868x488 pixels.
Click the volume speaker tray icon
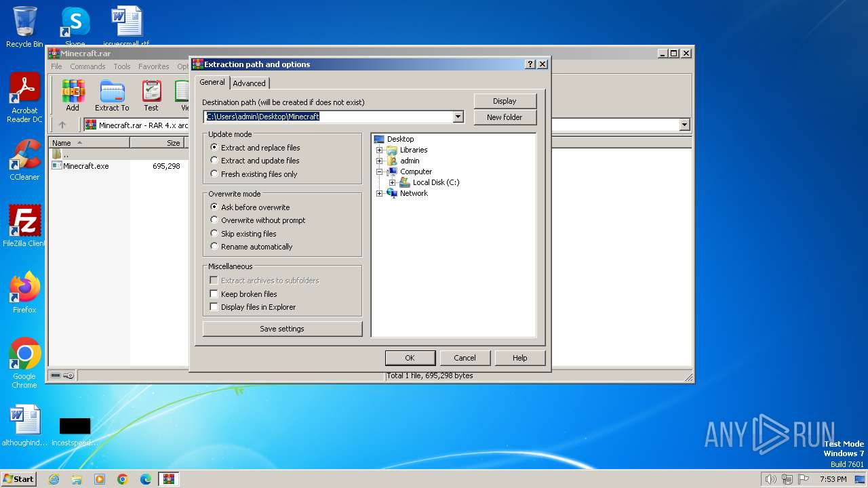(770, 479)
